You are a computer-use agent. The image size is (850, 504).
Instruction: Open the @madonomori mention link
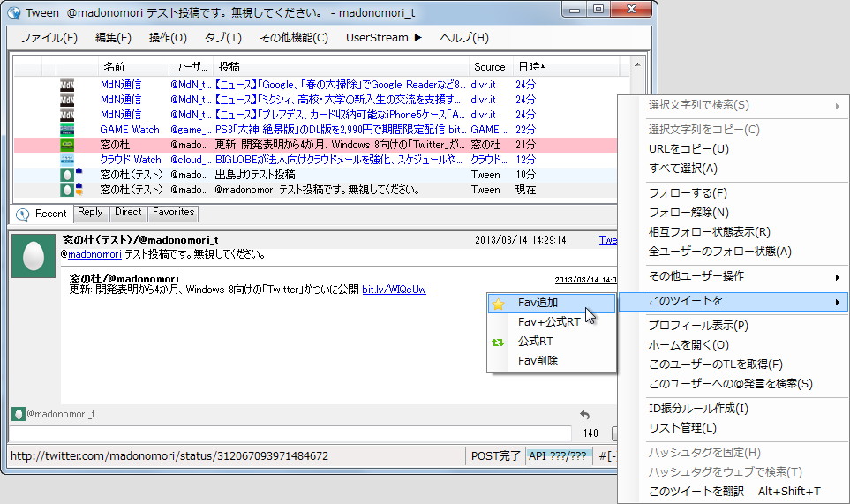[94, 254]
